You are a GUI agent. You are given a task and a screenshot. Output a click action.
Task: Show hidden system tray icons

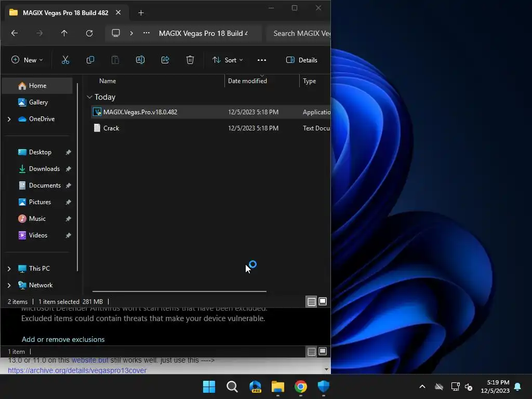coord(422,387)
